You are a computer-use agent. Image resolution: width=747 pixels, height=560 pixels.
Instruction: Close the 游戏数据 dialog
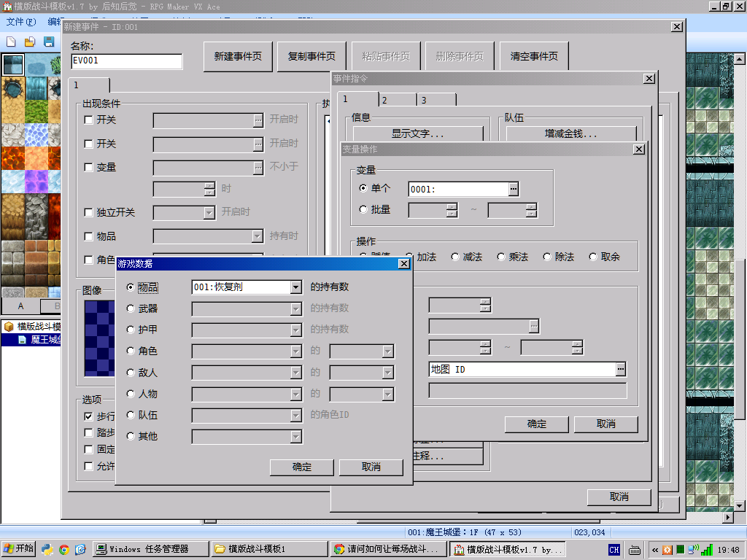coord(403,264)
